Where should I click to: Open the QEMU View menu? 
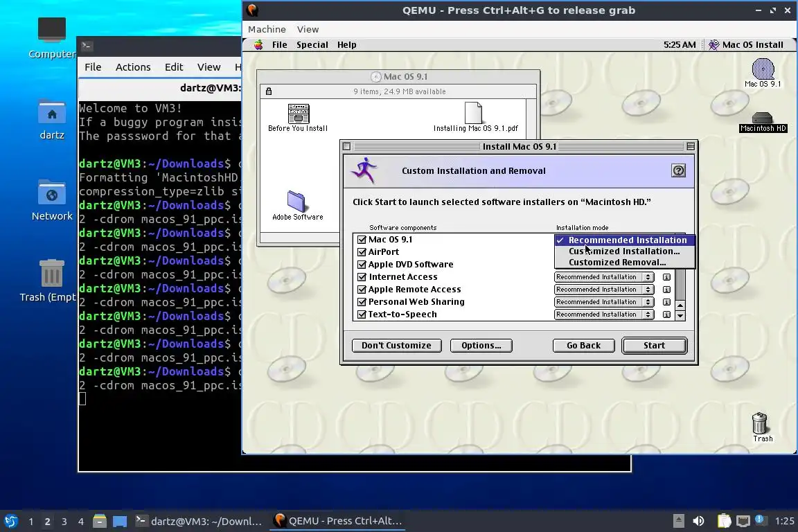(308, 30)
